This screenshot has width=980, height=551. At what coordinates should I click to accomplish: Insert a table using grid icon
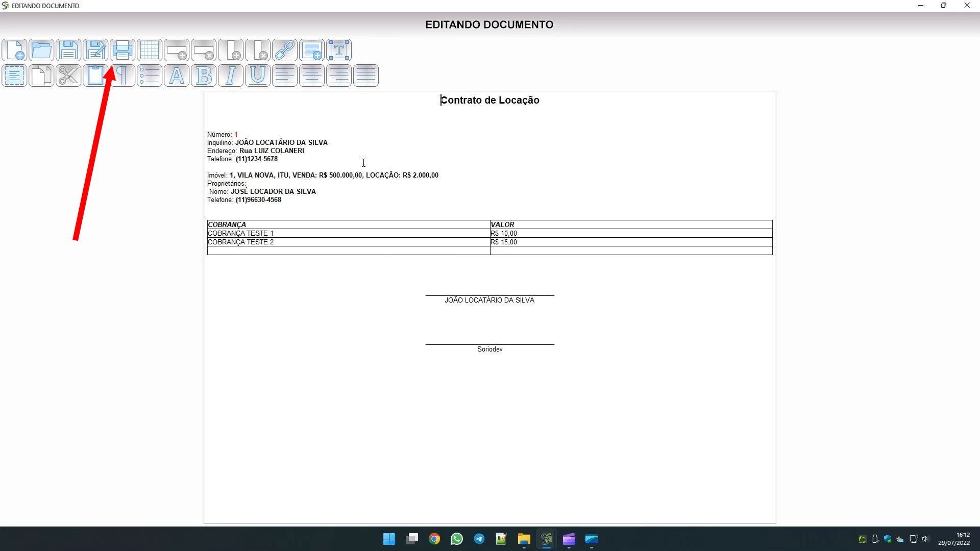tap(150, 50)
